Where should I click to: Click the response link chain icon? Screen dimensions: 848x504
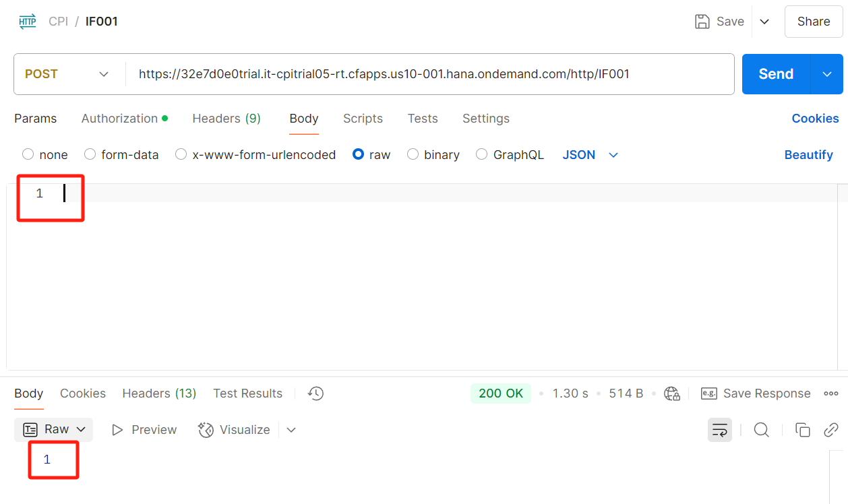[831, 430]
